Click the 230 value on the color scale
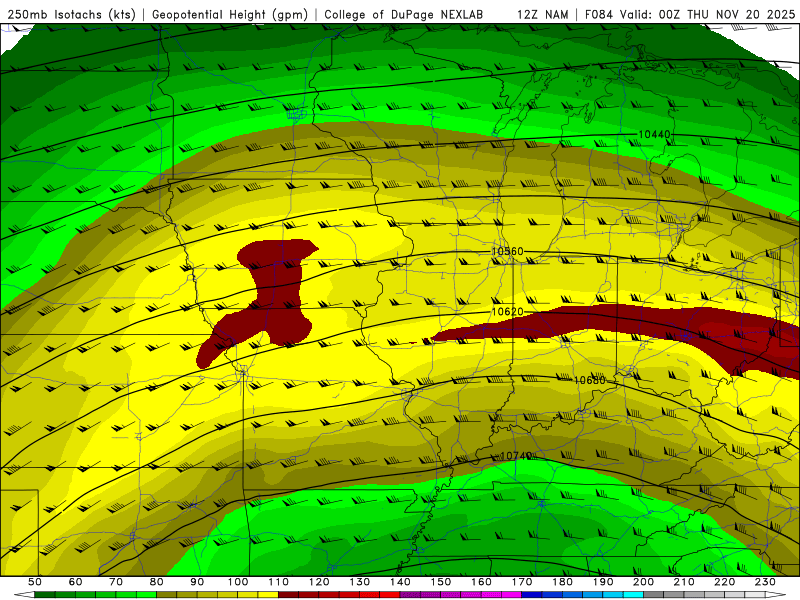This screenshot has height=600, width=800. tap(765, 582)
